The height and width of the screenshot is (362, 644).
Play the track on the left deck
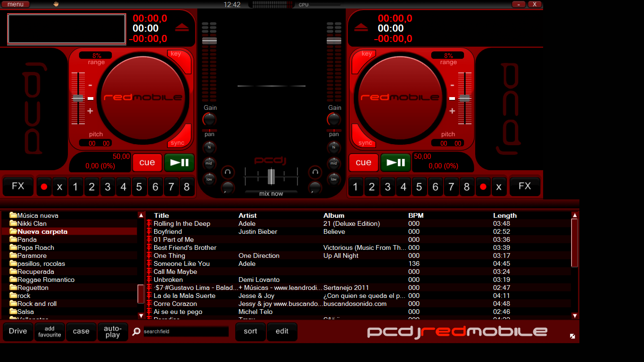click(x=179, y=162)
